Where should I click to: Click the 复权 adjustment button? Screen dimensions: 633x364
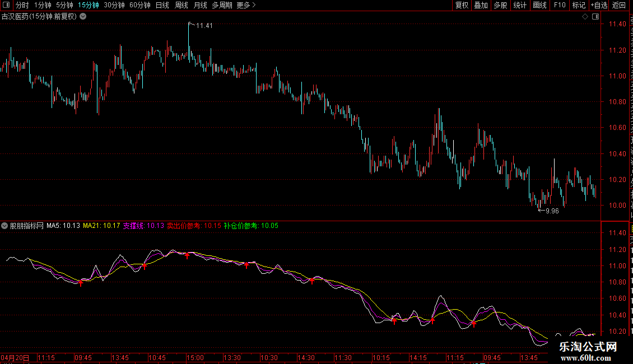(x=462, y=5)
